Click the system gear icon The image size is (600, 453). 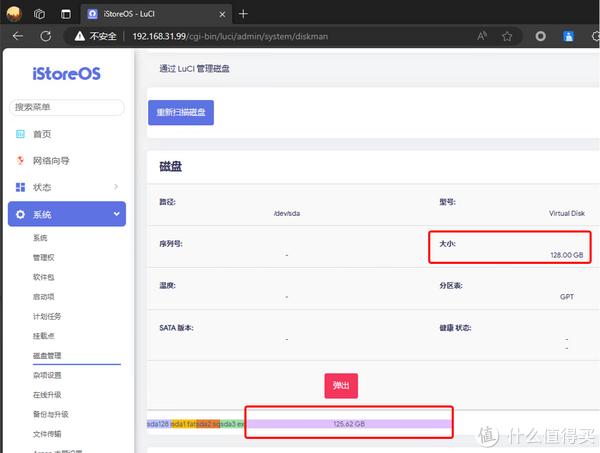click(x=20, y=214)
